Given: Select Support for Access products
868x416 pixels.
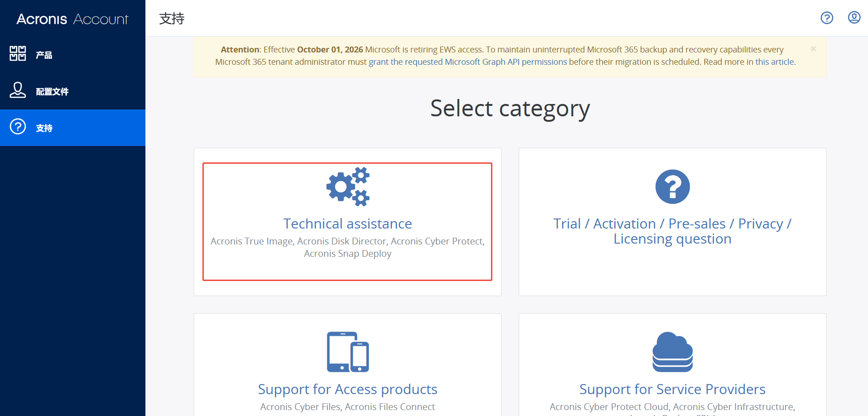Looking at the screenshot, I should (347, 389).
